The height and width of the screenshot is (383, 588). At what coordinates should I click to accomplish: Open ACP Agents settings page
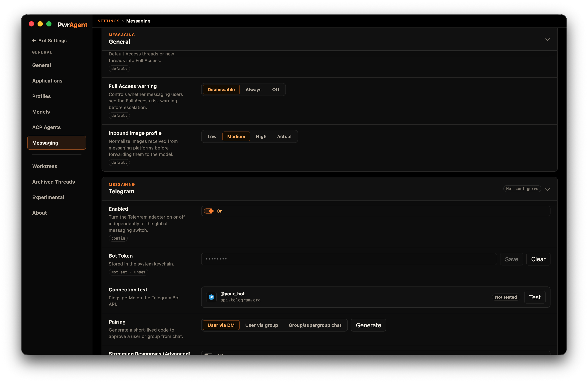(57, 127)
